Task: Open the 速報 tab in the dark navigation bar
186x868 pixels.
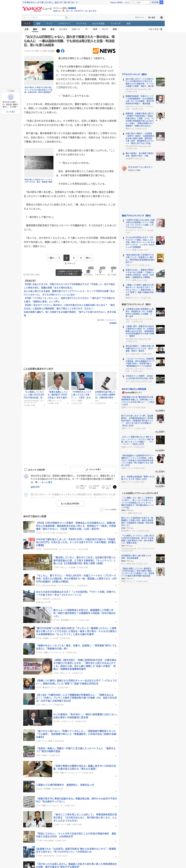Action: coord(38,24)
